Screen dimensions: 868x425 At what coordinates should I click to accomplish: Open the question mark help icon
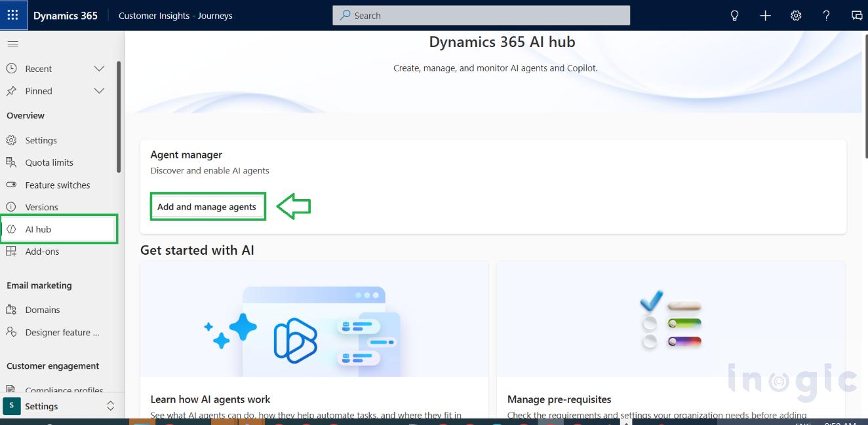pos(826,16)
